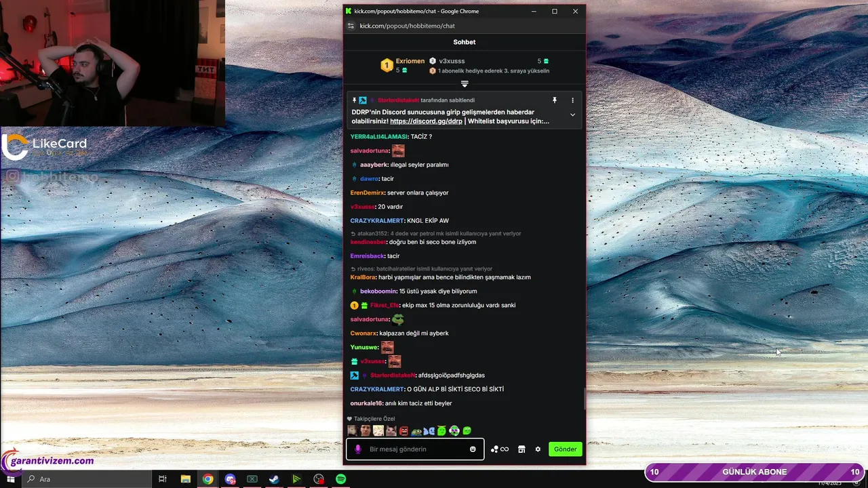
Task: Click username StarlordistakeN in pinned message
Action: pos(398,100)
